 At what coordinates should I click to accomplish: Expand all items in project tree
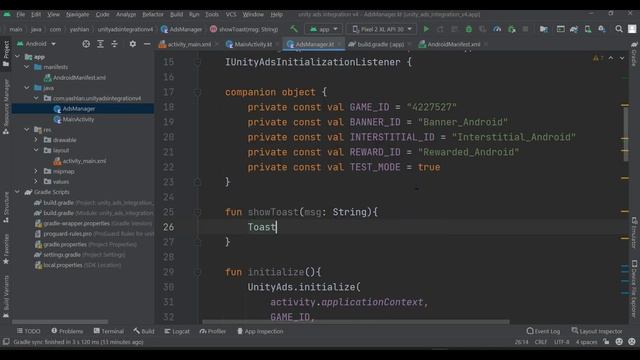pos(100,44)
